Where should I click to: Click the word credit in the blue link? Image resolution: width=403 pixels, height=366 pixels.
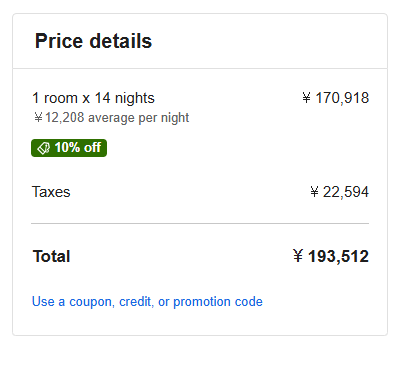[x=136, y=302]
